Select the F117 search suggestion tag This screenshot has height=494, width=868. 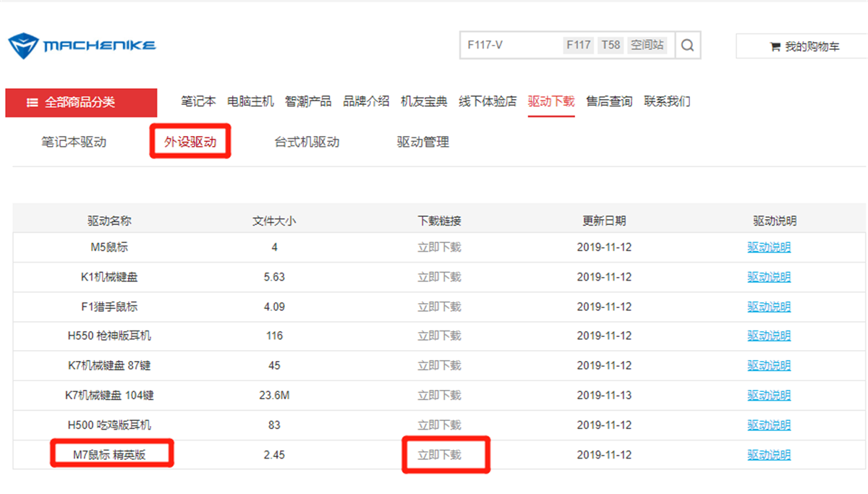click(x=579, y=45)
